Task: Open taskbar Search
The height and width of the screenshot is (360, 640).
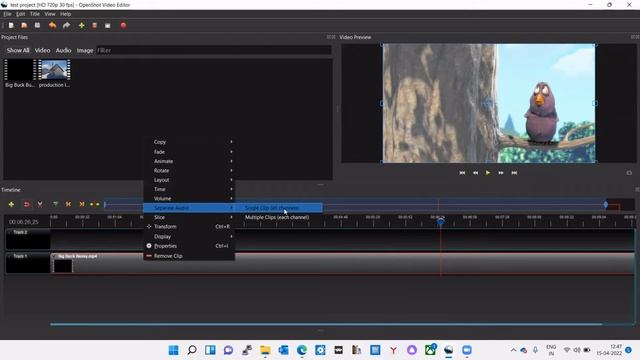Action: point(192,350)
